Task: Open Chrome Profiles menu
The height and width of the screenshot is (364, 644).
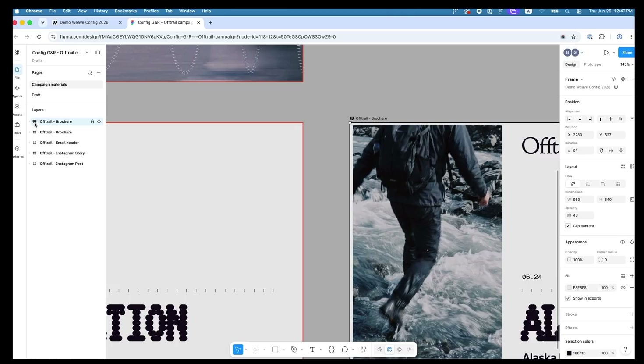Action: point(151,11)
